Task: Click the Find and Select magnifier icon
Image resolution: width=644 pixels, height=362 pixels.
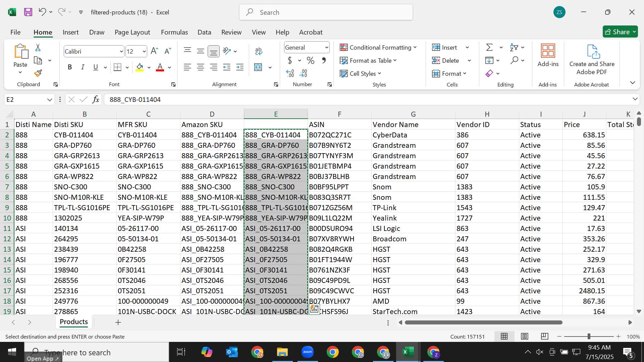Action: point(514,60)
